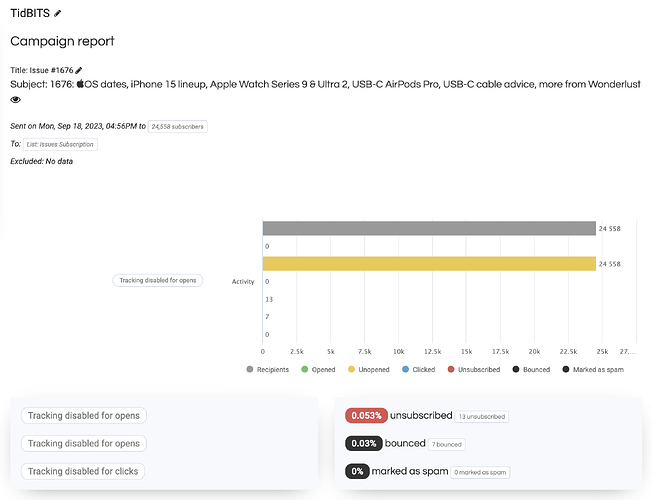Preview the campaign with the eye icon
Screen dimensions: 652x500
pos(15,100)
